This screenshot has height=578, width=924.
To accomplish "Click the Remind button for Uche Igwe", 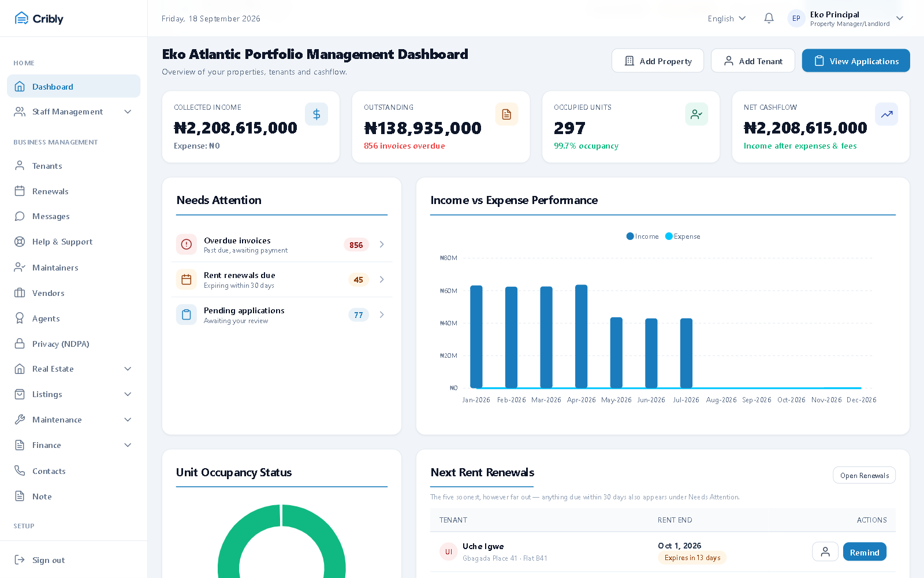I will (x=865, y=552).
